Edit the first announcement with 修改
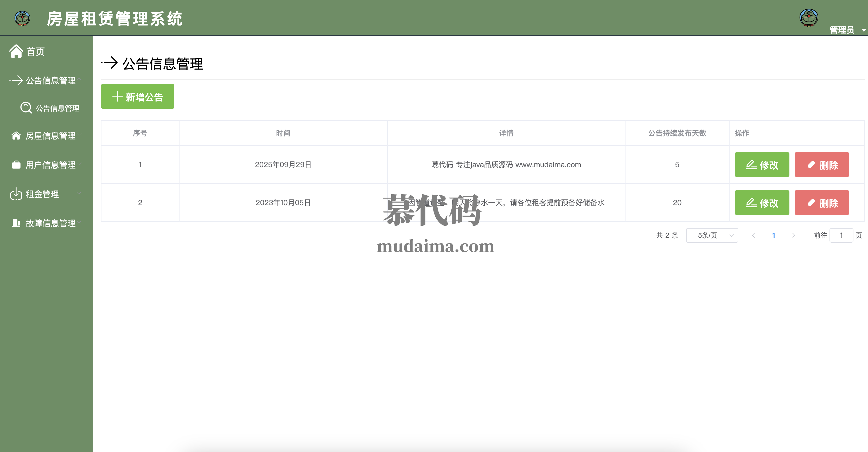 762,165
